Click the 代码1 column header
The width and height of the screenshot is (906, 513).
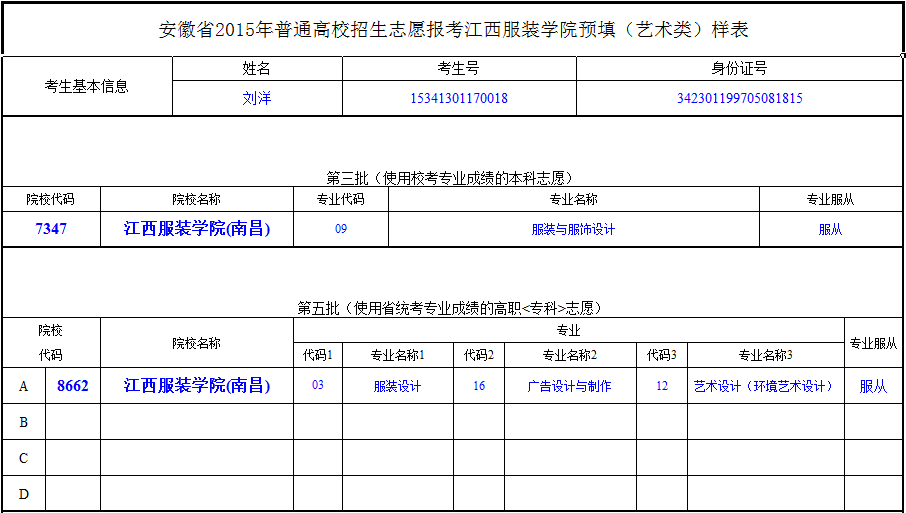pos(318,355)
